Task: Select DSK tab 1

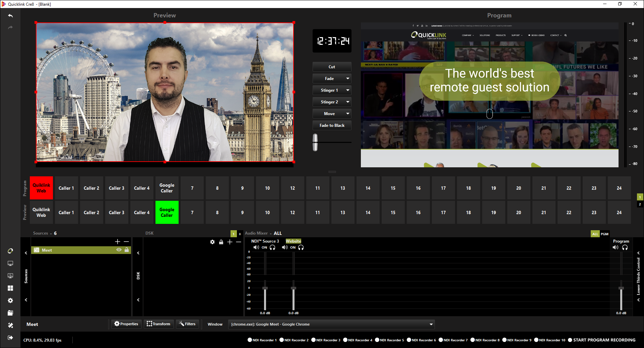Action: pyautogui.click(x=234, y=234)
